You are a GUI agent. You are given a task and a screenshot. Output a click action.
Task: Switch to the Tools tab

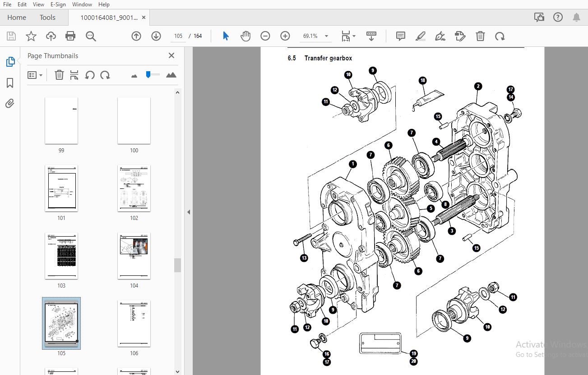pyautogui.click(x=47, y=17)
